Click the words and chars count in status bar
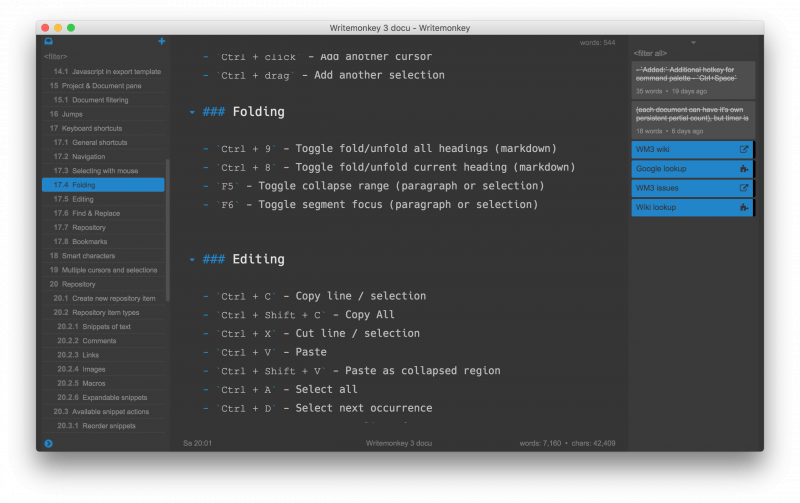This screenshot has width=800, height=503. pos(567,443)
